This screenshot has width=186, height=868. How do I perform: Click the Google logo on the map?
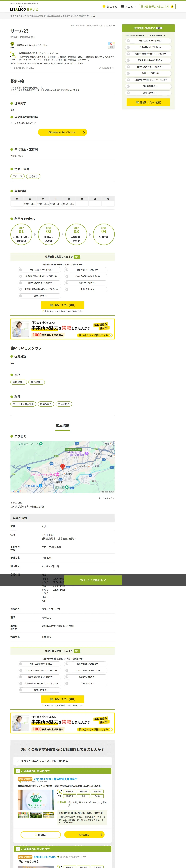click(x=16, y=491)
